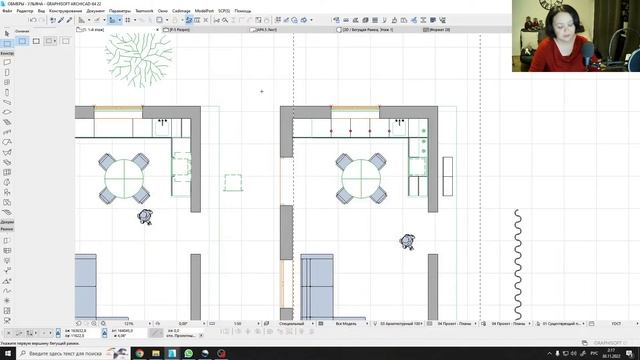640x360 pixels.
Task: Open Google Chrome from the taskbar
Action: point(140,353)
